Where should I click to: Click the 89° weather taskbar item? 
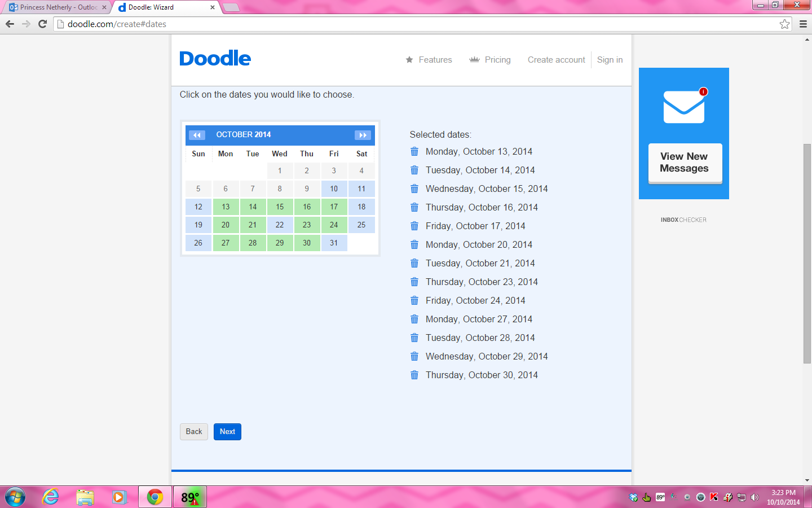190,497
